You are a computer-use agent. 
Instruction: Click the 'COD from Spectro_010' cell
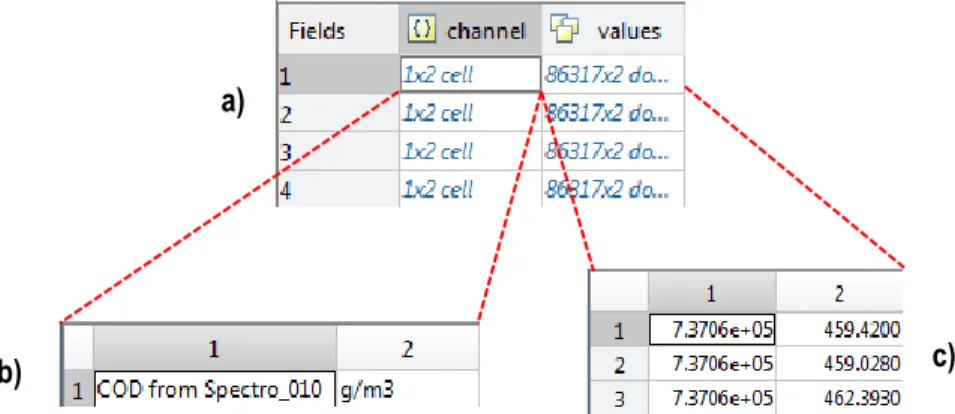click(x=214, y=390)
